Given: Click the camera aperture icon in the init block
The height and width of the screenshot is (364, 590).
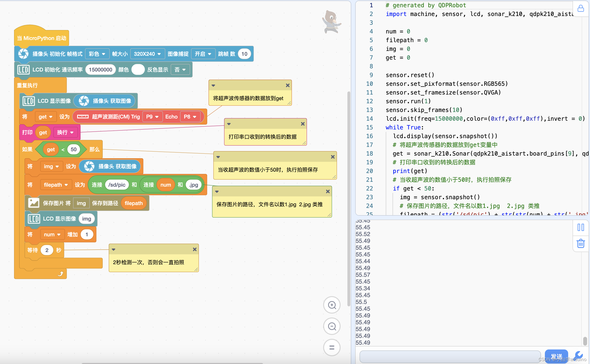Looking at the screenshot, I should coord(23,54).
